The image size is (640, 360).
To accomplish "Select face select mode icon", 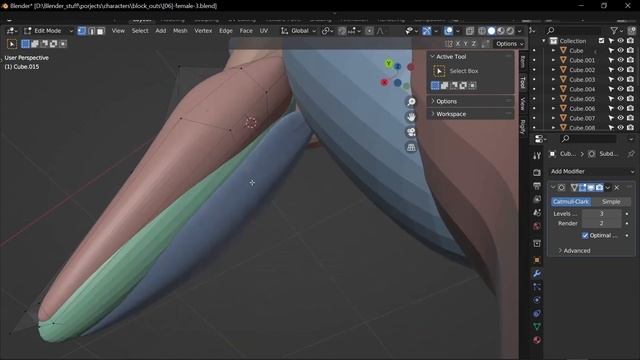I will (x=100, y=31).
